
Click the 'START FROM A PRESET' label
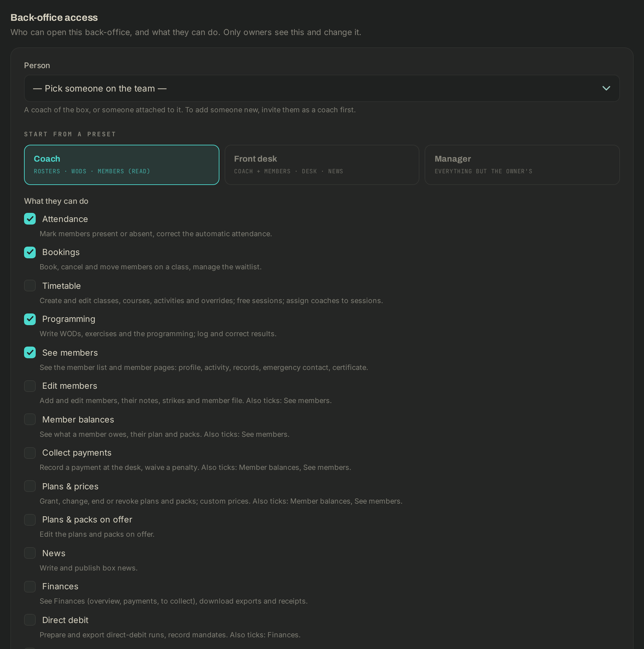(x=70, y=134)
